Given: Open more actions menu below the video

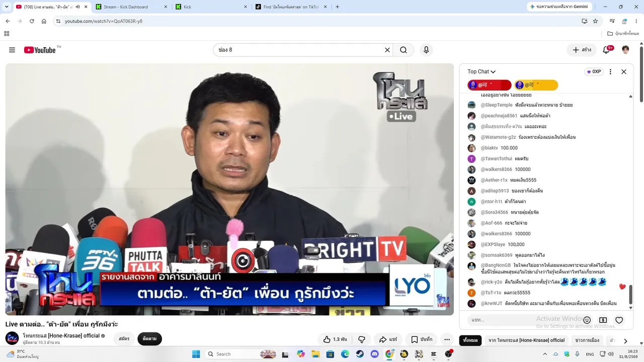Looking at the screenshot, I should coord(447,339).
